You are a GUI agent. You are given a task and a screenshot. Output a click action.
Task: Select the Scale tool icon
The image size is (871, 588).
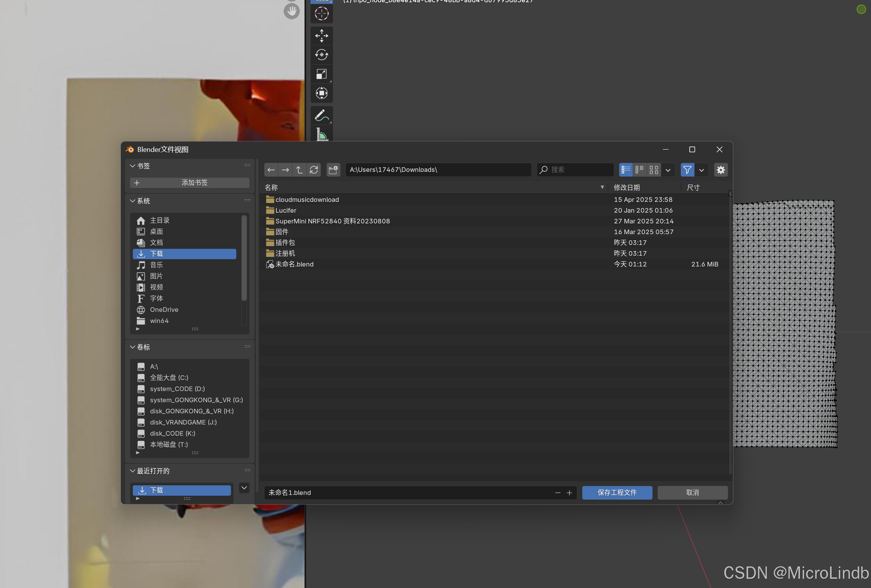click(321, 74)
